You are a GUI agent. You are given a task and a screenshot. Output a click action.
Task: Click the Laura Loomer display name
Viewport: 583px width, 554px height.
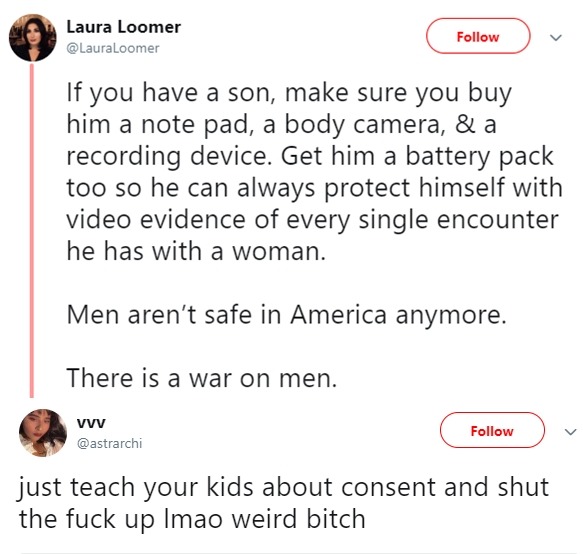coord(123,27)
